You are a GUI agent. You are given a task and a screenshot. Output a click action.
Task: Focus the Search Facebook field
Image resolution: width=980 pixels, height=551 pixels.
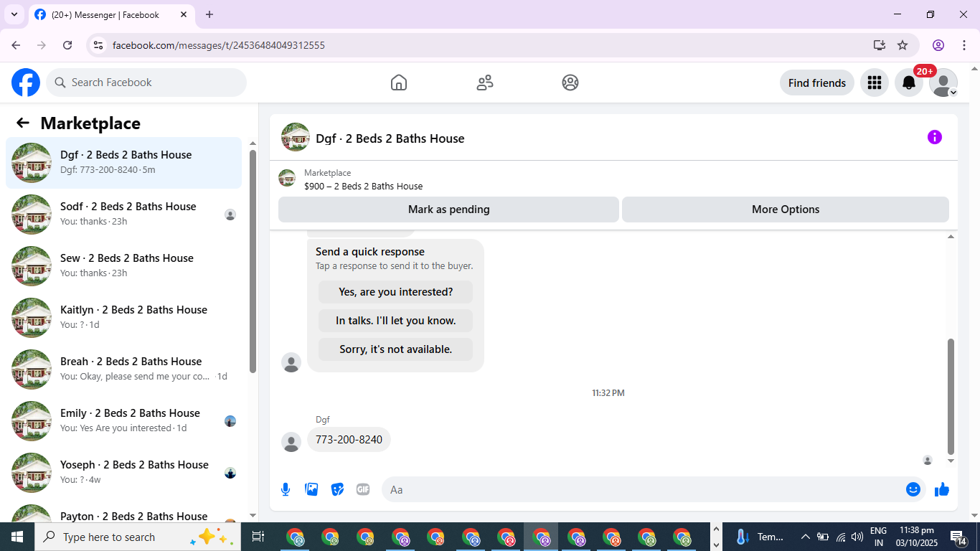[x=146, y=83]
